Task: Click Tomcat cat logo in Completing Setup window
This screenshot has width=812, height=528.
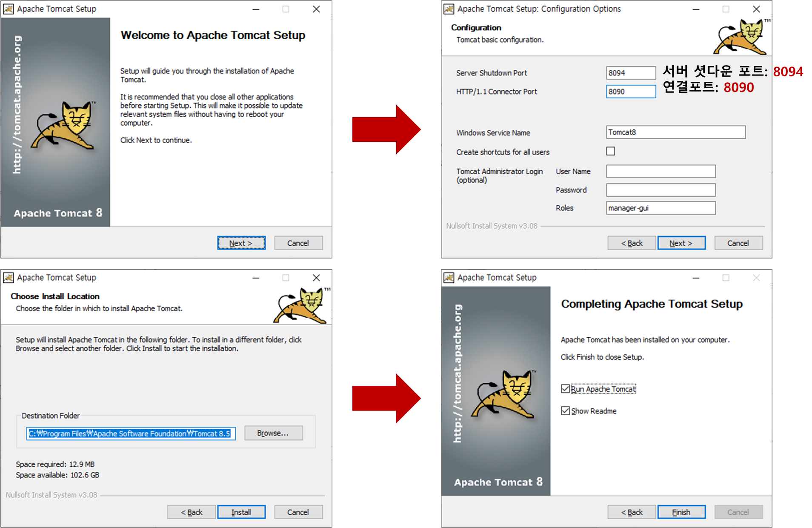Action: tap(504, 394)
